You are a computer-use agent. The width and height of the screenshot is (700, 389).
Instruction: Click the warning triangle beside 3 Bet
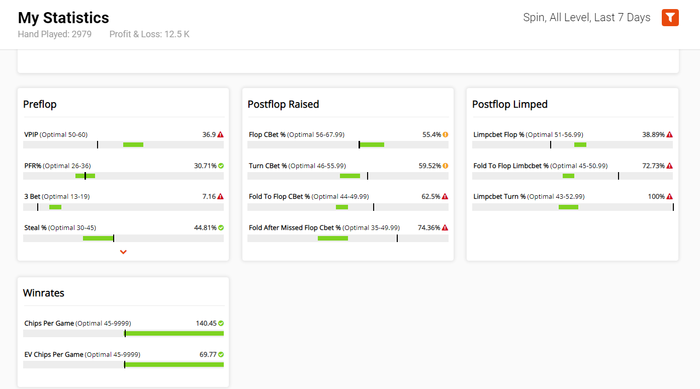click(221, 197)
